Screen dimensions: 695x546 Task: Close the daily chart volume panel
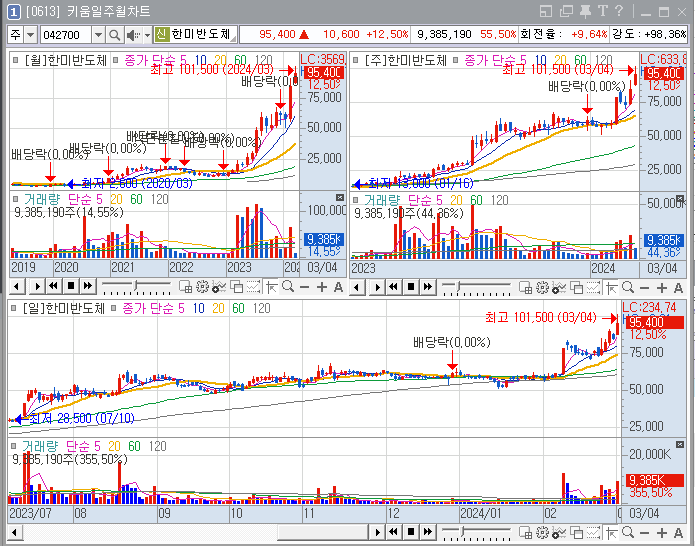click(x=680, y=444)
